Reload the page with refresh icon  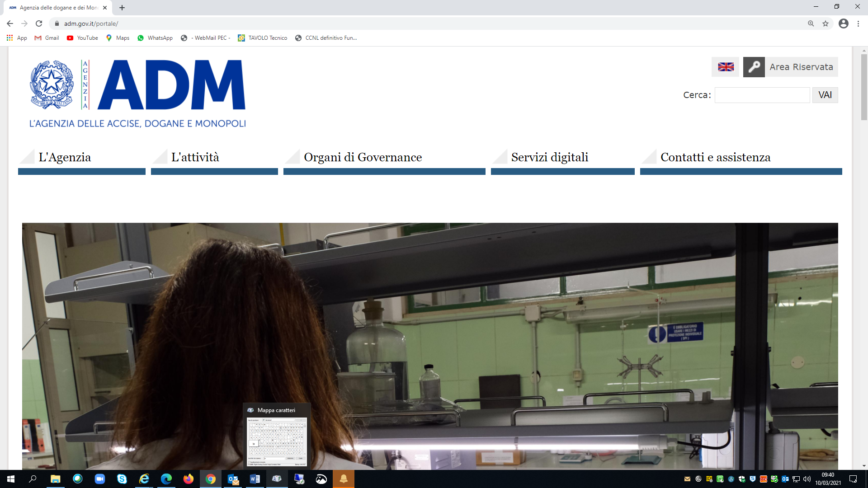[x=39, y=23]
